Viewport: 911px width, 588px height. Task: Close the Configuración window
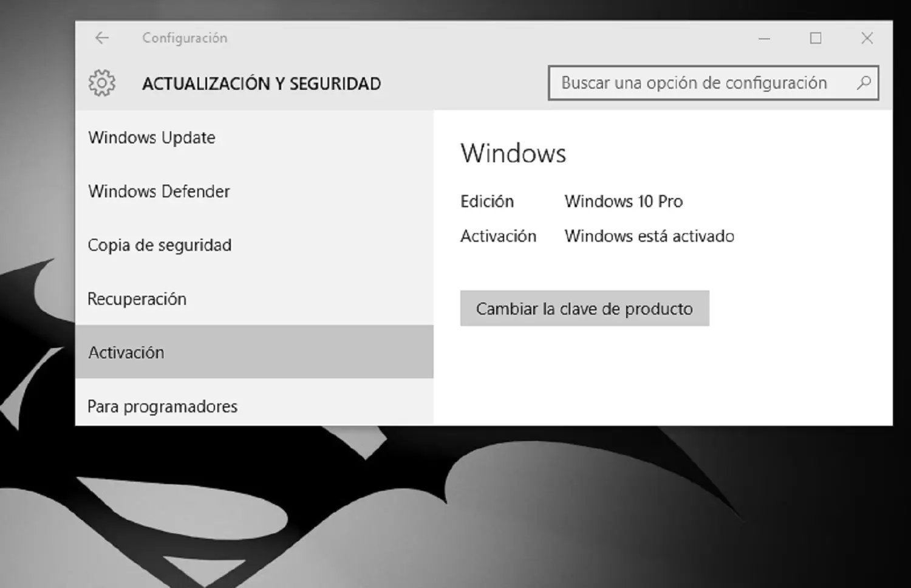pos(867,38)
